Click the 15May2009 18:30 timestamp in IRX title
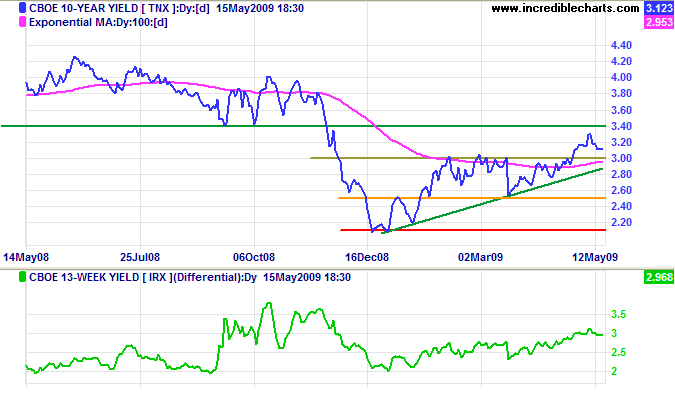Image resolution: width=675 pixels, height=395 pixels. [x=307, y=277]
